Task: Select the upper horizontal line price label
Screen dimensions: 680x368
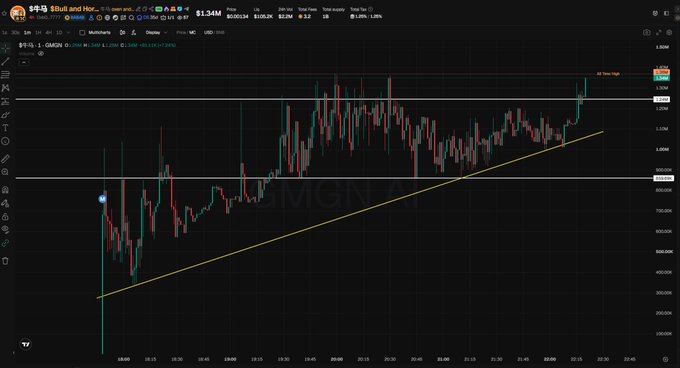Action: click(x=662, y=99)
